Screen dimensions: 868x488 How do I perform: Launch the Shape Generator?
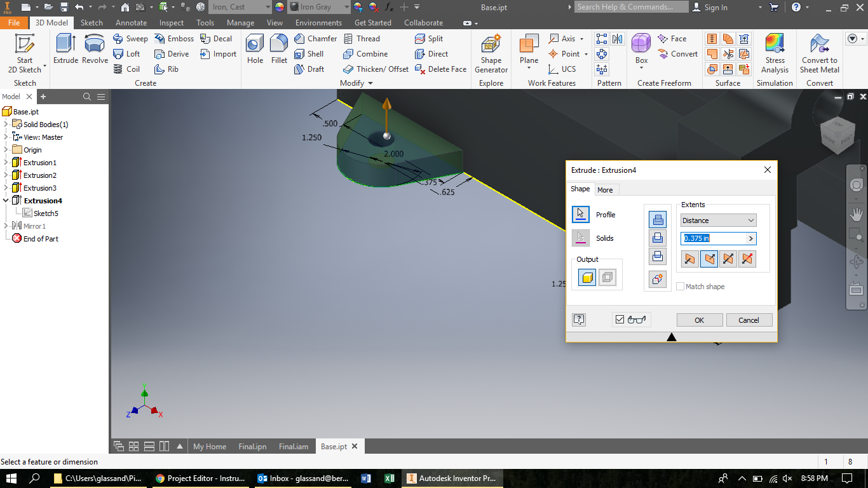(x=491, y=54)
